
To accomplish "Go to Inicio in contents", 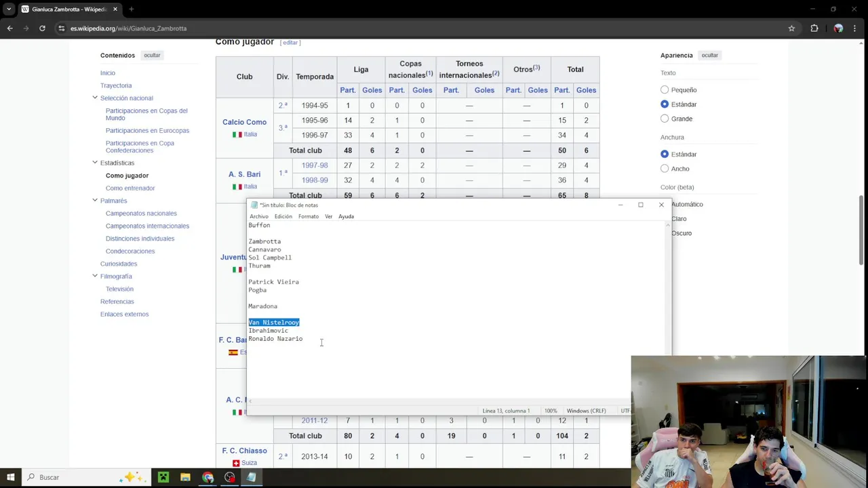I will pyautogui.click(x=108, y=73).
